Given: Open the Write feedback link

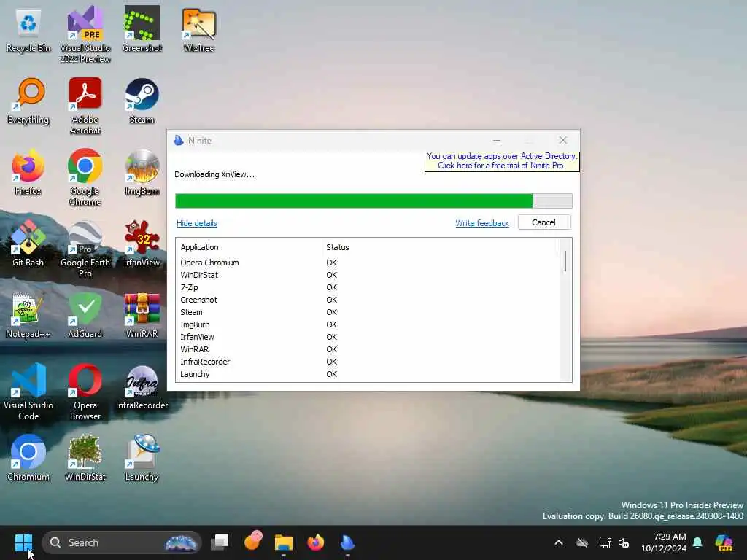Looking at the screenshot, I should [x=482, y=223].
